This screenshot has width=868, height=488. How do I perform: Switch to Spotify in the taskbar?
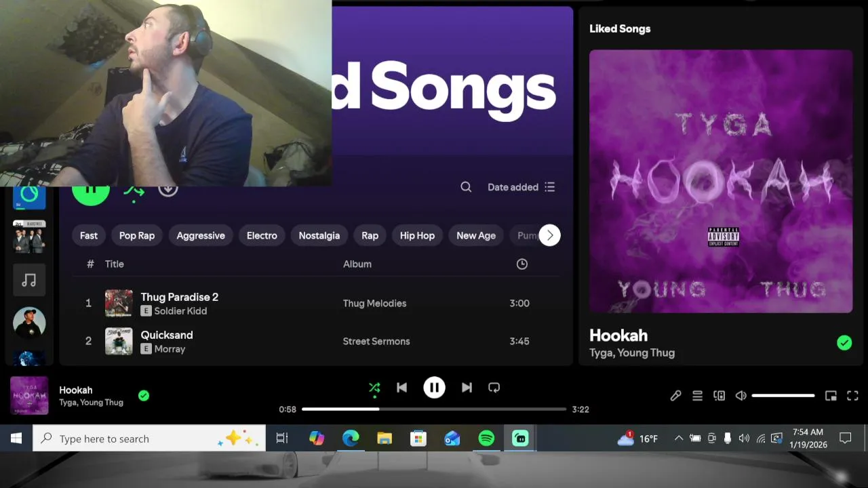tap(486, 439)
